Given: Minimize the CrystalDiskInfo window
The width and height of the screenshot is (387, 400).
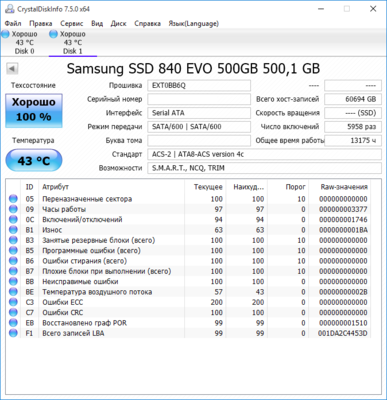Looking at the screenshot, I should click(x=321, y=9).
